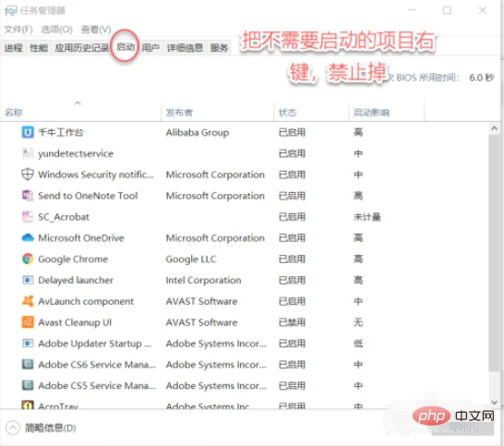Click the Avast Cleanup UI icon
Image resolution: width=504 pixels, height=446 pixels.
[x=28, y=322]
